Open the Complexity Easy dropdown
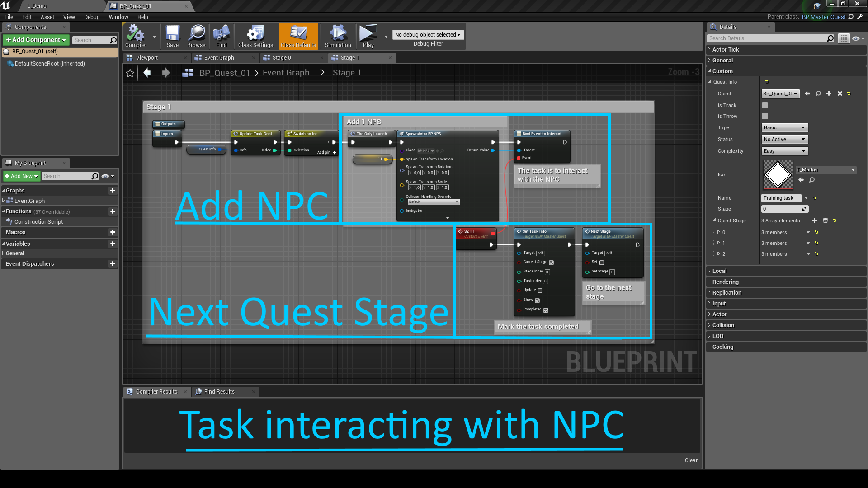868x488 pixels. coord(784,151)
